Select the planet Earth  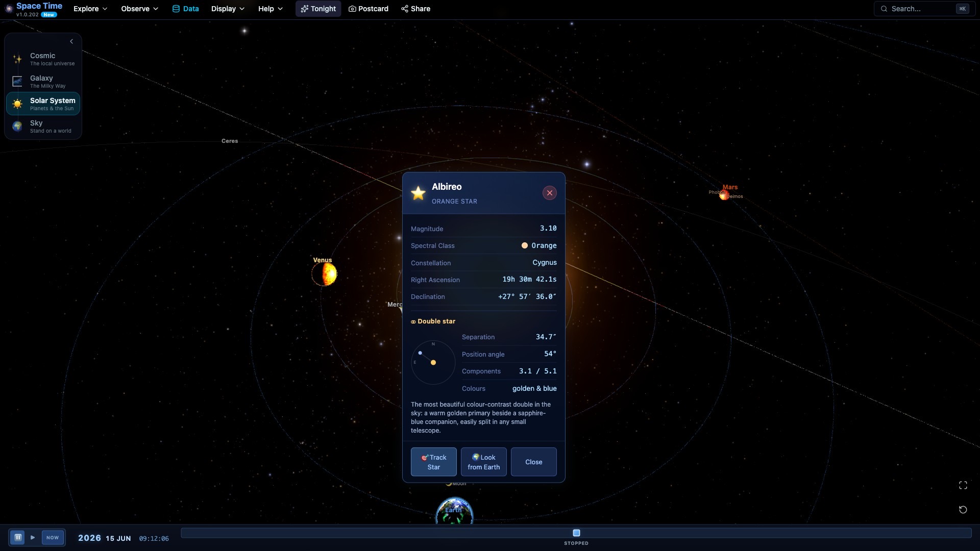coord(454,512)
